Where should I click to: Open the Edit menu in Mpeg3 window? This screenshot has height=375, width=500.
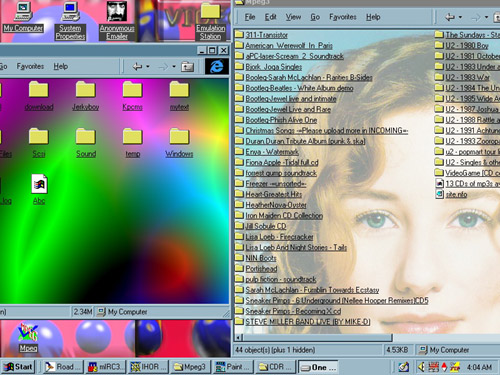coord(270,17)
